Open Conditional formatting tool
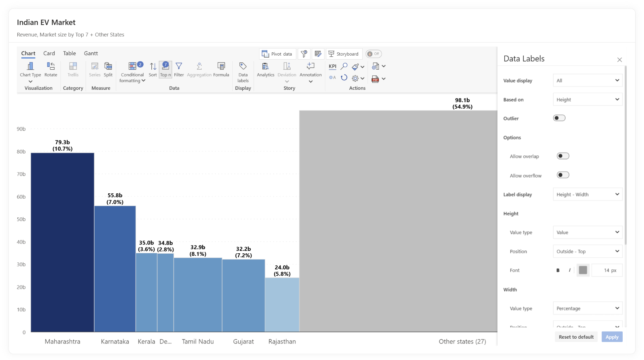The width and height of the screenshot is (644, 360). 132,69
